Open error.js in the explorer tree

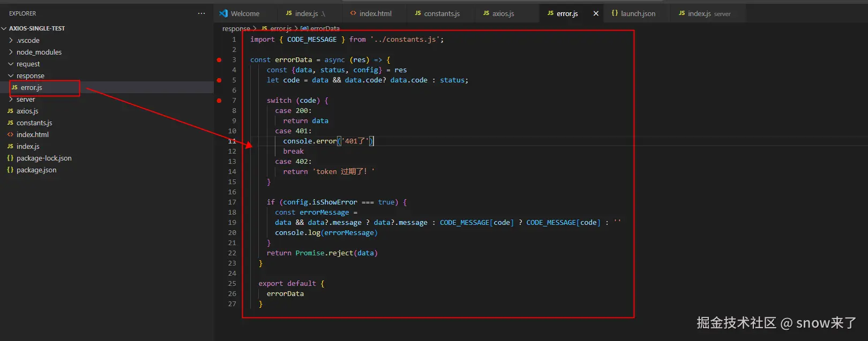click(x=31, y=87)
